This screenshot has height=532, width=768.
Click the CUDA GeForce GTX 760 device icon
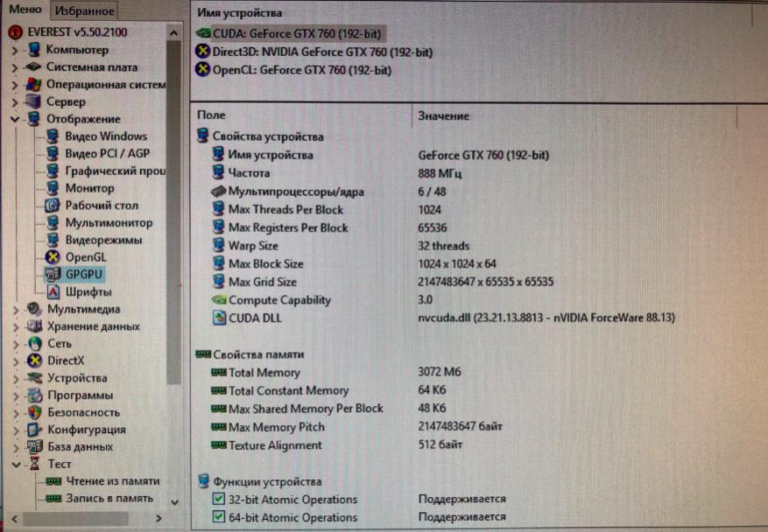[203, 33]
